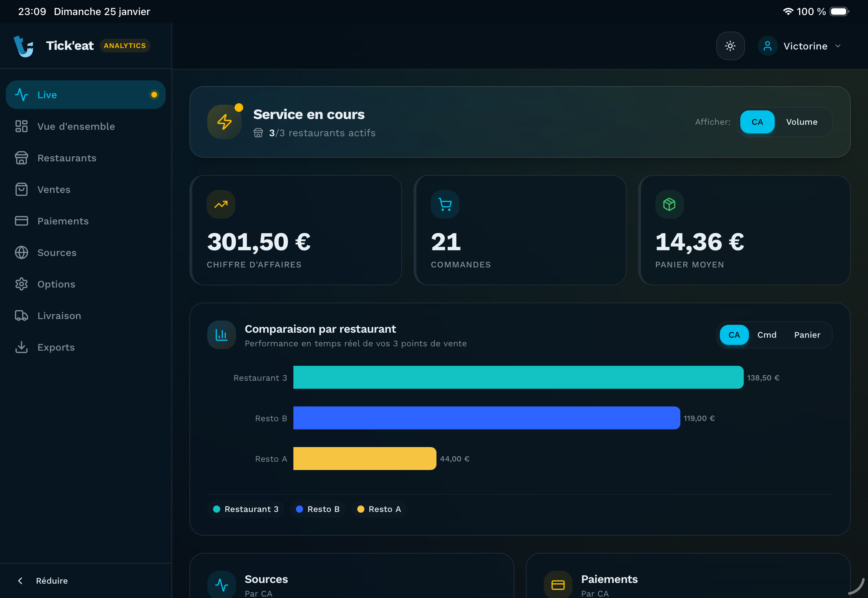The image size is (868, 598).
Task: Select Cmd in comparison chart toggle
Action: click(766, 335)
